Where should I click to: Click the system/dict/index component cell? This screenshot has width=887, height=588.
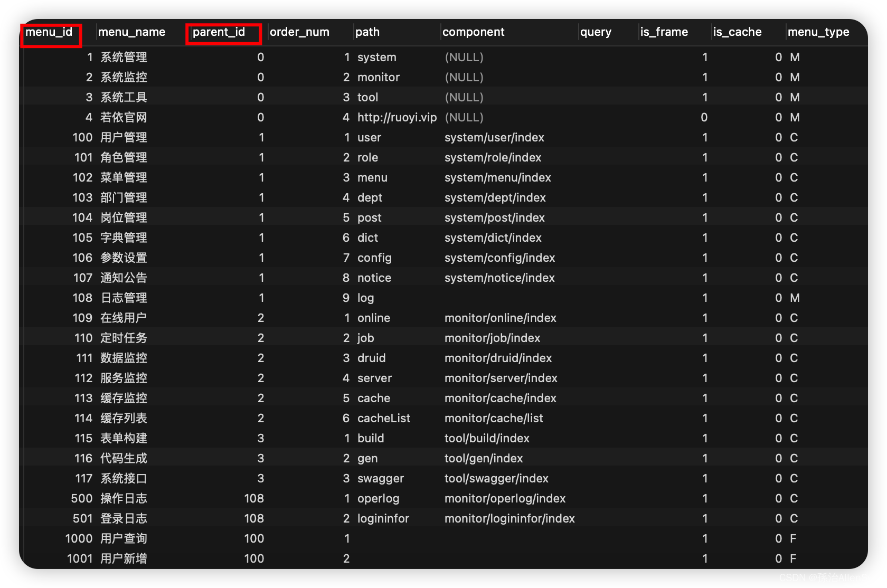493,238
